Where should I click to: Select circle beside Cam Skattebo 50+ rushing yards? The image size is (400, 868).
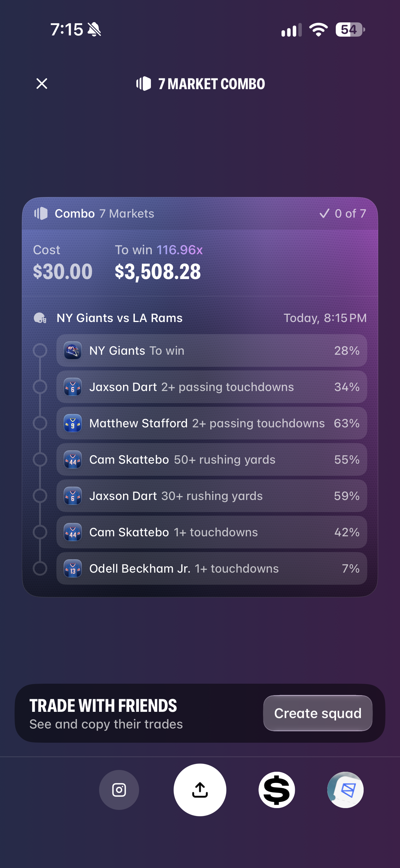[x=40, y=460]
